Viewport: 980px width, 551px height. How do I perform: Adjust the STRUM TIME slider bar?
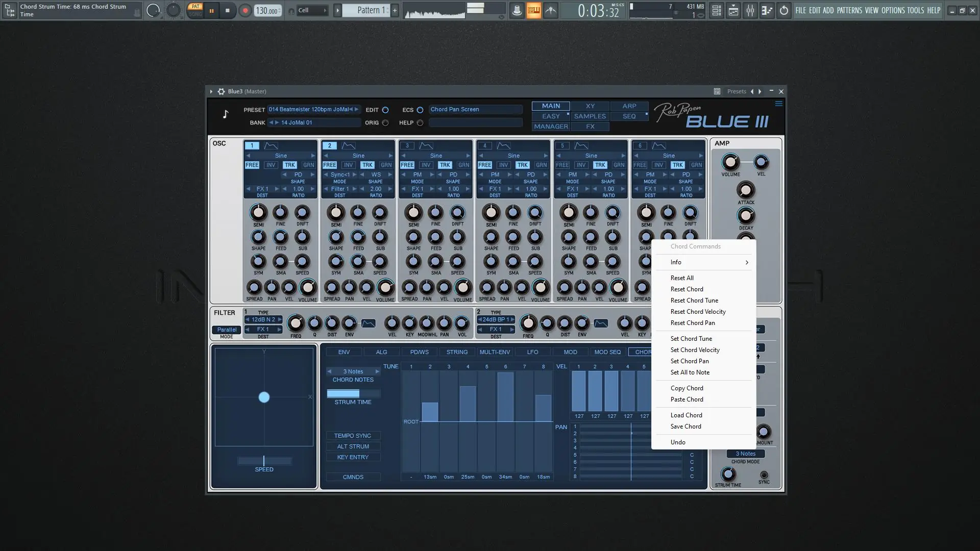click(353, 394)
